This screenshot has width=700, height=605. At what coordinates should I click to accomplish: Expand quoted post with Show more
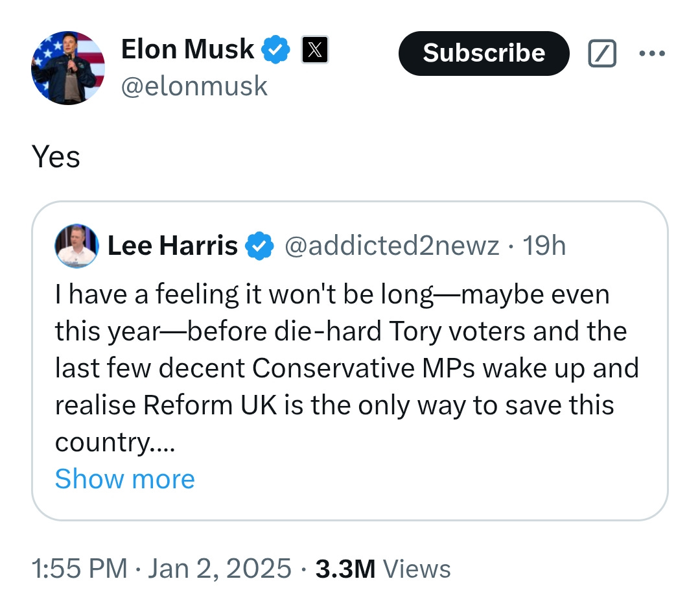tap(124, 479)
